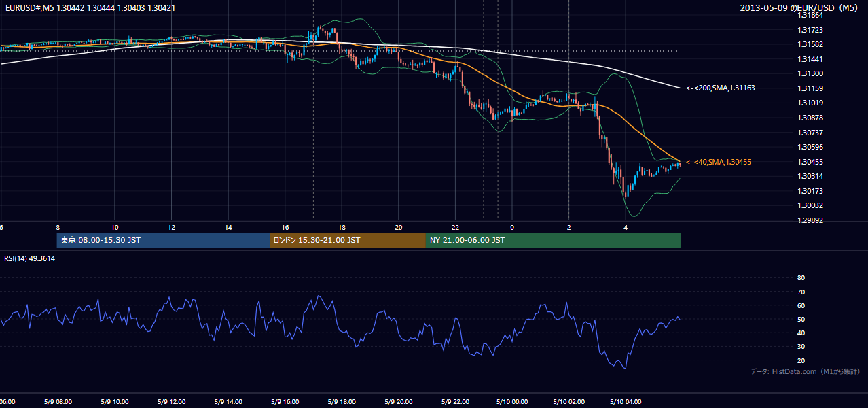This screenshot has width=868, height=408.
Task: Click hour label 14 under the price chart
Action: pyautogui.click(x=228, y=227)
